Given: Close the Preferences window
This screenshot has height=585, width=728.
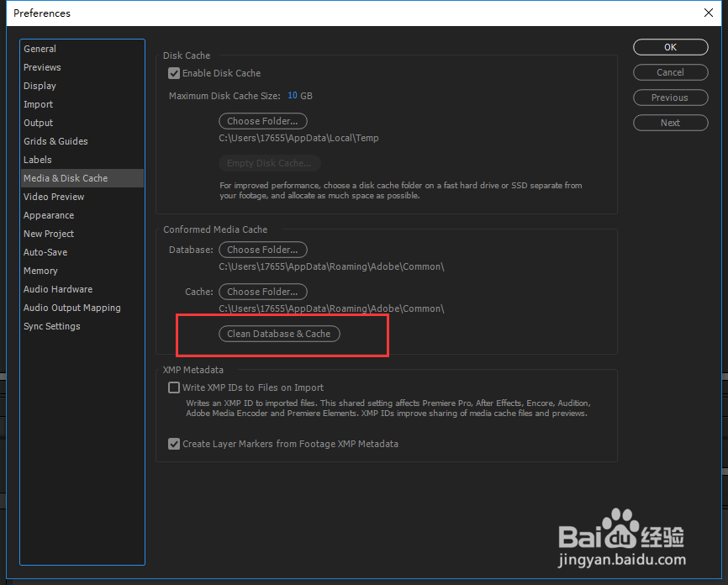Looking at the screenshot, I should [709, 13].
